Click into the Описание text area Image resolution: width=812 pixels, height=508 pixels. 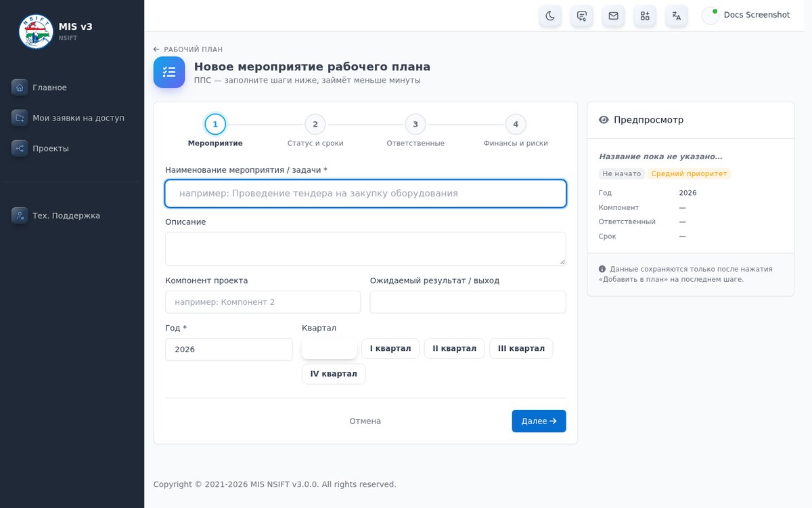[x=365, y=249]
